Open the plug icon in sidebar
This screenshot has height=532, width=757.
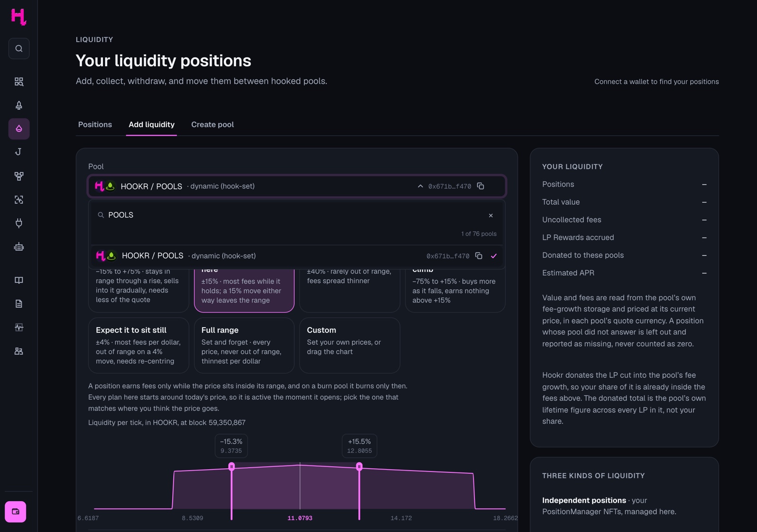(x=19, y=223)
